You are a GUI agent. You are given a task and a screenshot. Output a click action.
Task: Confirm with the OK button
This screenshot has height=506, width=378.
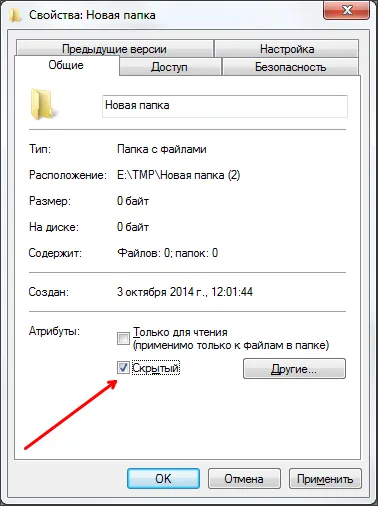[163, 479]
